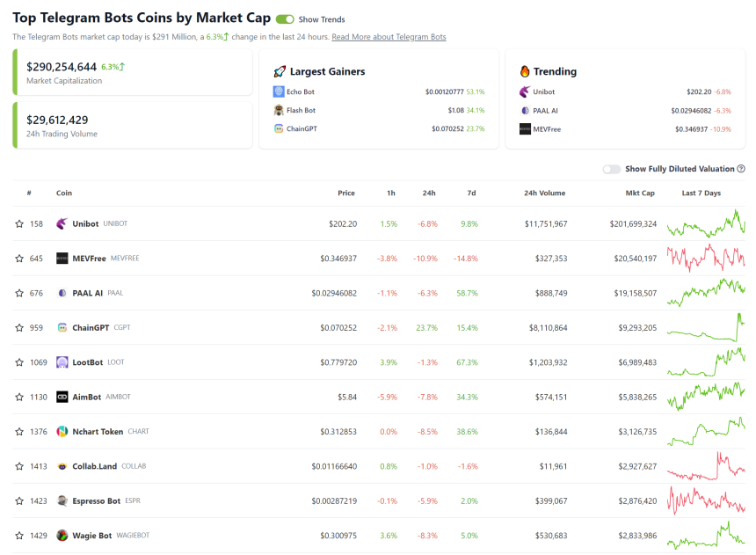This screenshot has height=555, width=756.
Task: Open Read More about Telegram Bots link
Action: click(x=389, y=37)
